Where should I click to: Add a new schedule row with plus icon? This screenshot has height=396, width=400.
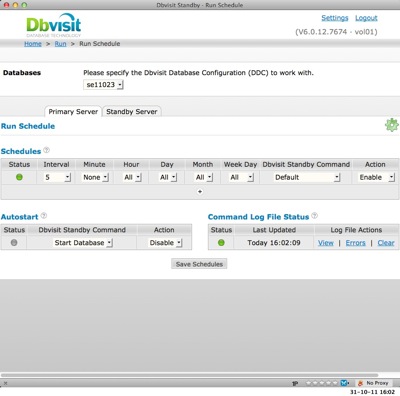[x=200, y=192]
